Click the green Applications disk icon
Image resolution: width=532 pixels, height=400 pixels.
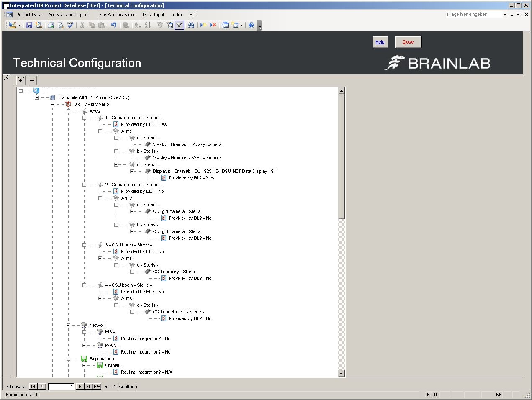click(84, 359)
